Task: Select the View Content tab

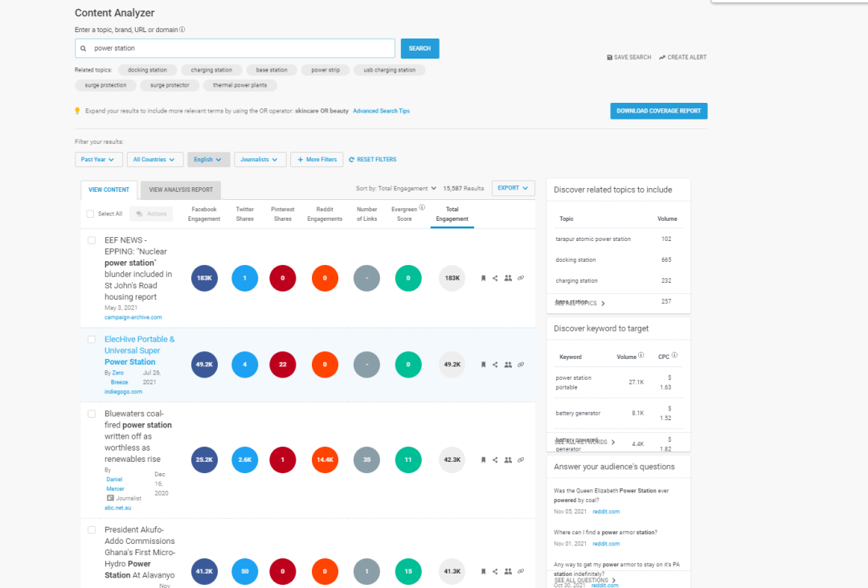Action: [x=109, y=190]
